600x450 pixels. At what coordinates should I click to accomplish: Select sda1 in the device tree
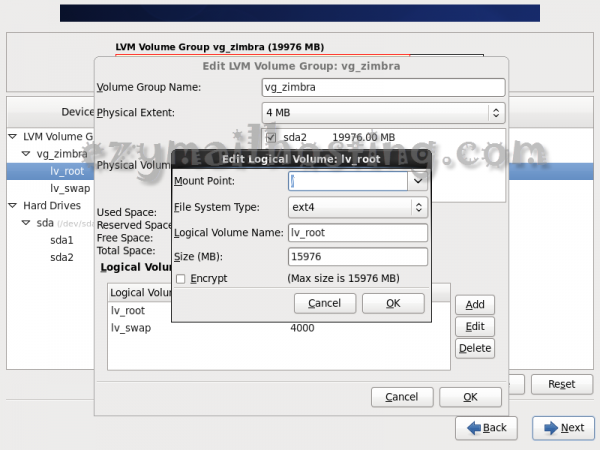point(62,240)
